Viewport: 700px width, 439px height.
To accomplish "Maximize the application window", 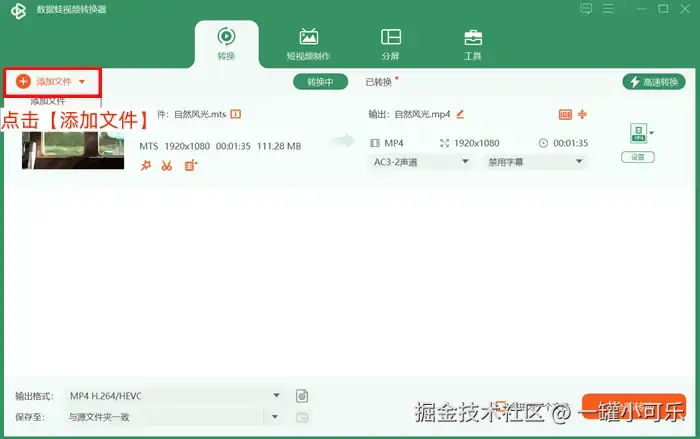I will click(x=663, y=8).
